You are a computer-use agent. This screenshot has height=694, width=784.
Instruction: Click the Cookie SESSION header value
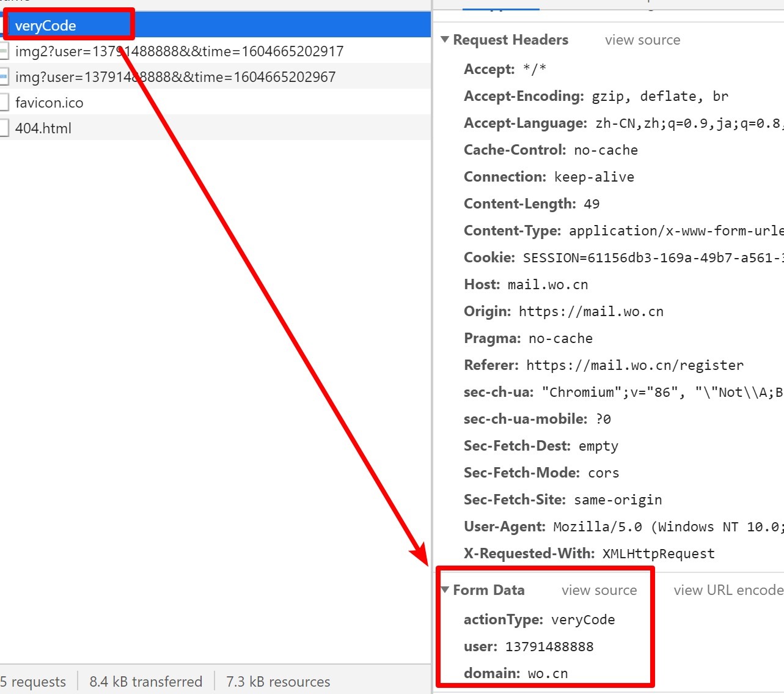point(653,257)
